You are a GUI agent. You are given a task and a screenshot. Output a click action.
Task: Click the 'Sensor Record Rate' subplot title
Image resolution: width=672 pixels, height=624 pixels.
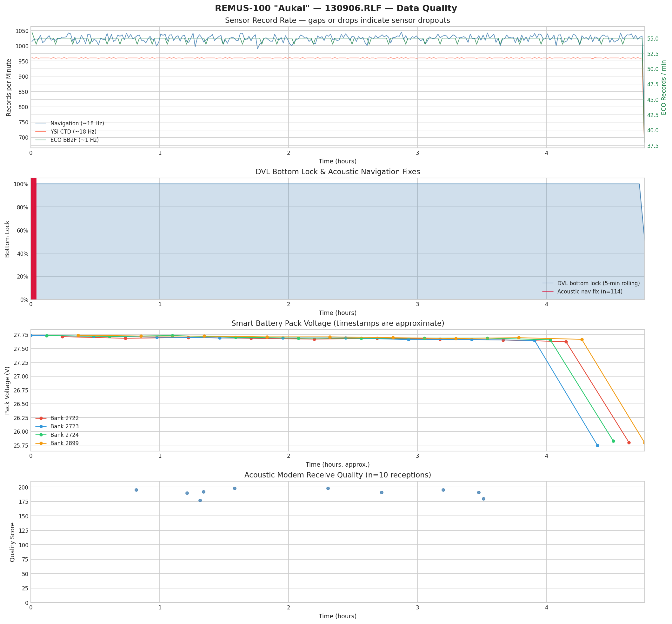(337, 20)
